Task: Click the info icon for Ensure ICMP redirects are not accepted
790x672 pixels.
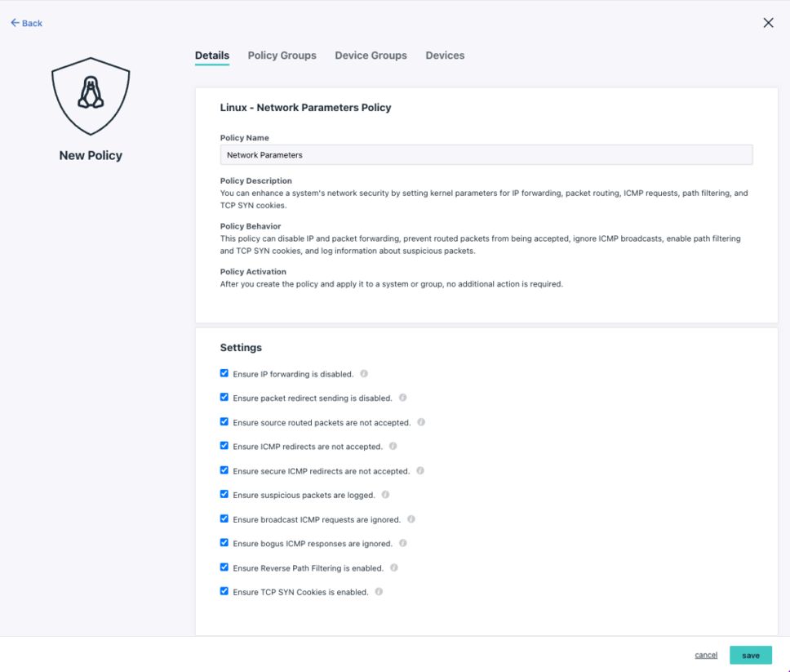Action: click(393, 447)
